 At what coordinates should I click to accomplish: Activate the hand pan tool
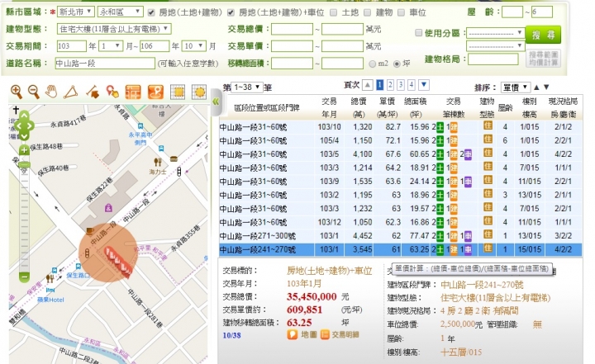point(51,92)
